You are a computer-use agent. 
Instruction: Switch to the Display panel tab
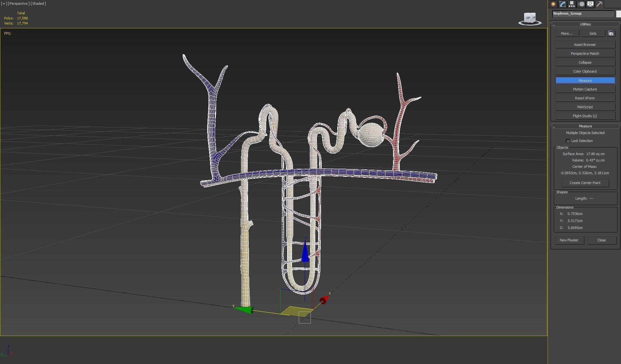pos(590,4)
